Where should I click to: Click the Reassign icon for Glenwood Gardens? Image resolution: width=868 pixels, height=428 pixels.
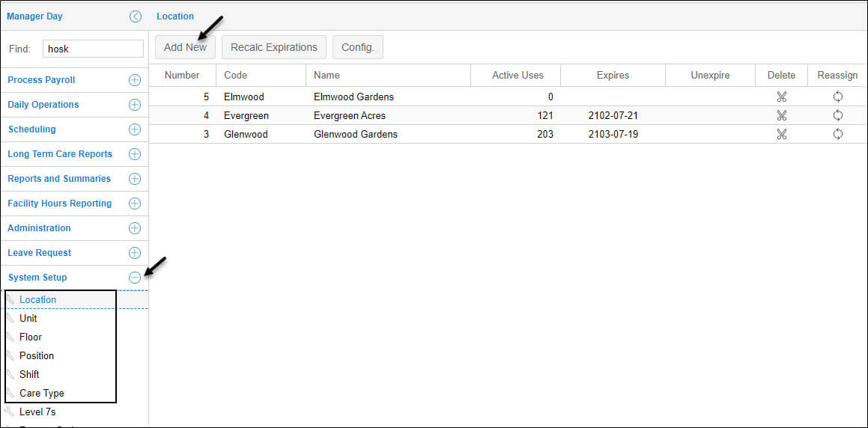coord(837,134)
